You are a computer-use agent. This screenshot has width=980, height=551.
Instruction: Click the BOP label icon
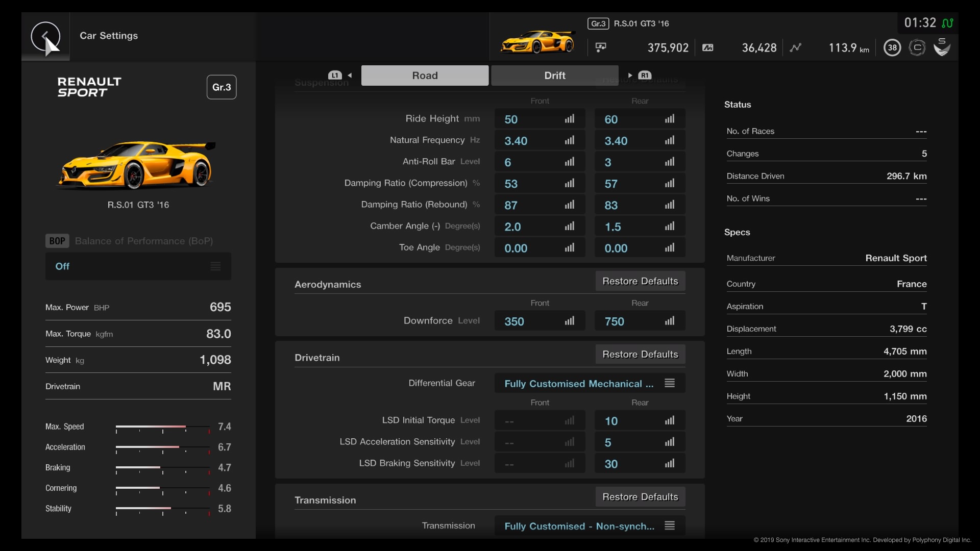click(x=57, y=241)
